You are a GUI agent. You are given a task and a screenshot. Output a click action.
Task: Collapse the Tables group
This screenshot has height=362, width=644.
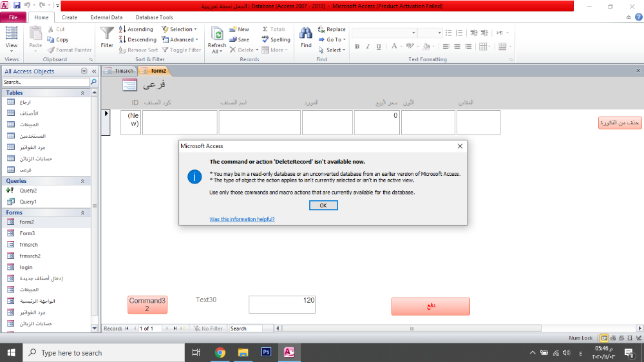click(82, 93)
